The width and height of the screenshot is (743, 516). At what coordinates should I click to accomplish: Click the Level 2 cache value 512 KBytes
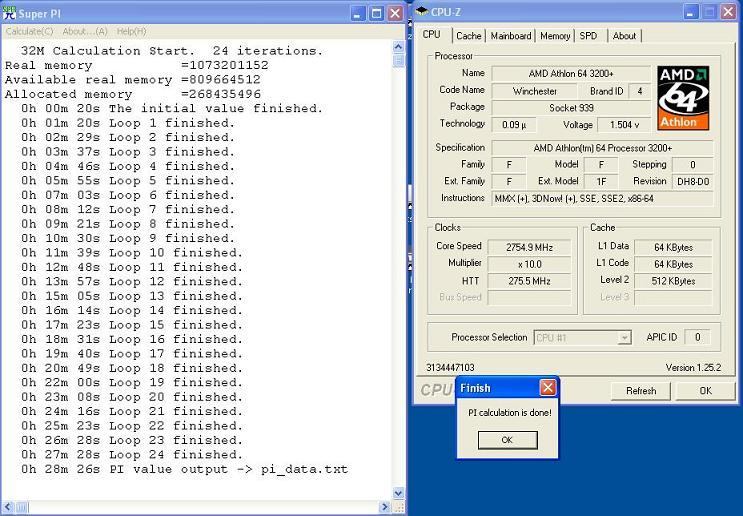673,281
